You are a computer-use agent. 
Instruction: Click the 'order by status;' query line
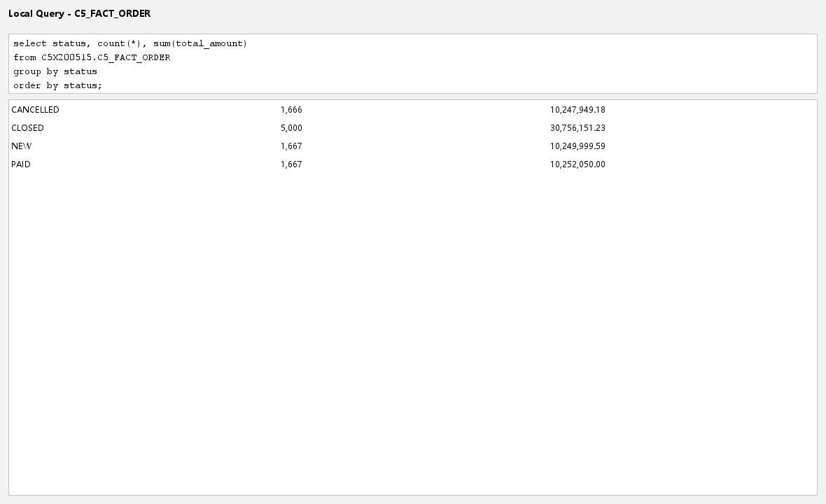pyautogui.click(x=57, y=85)
